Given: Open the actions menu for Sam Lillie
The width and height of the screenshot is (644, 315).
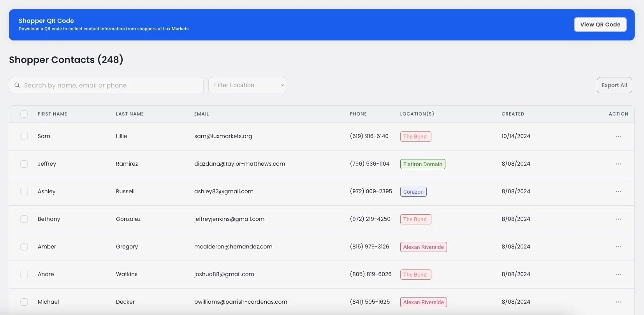Looking at the screenshot, I should [618, 136].
